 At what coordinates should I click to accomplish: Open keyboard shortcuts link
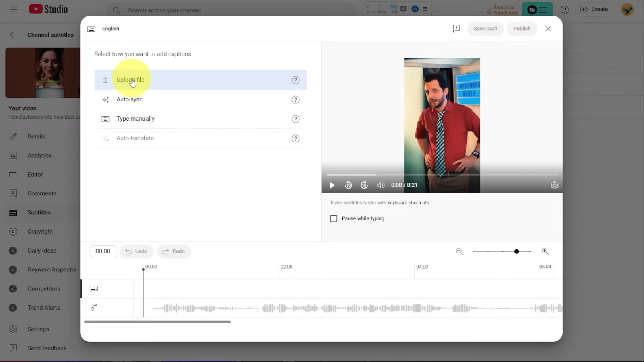pos(408,203)
